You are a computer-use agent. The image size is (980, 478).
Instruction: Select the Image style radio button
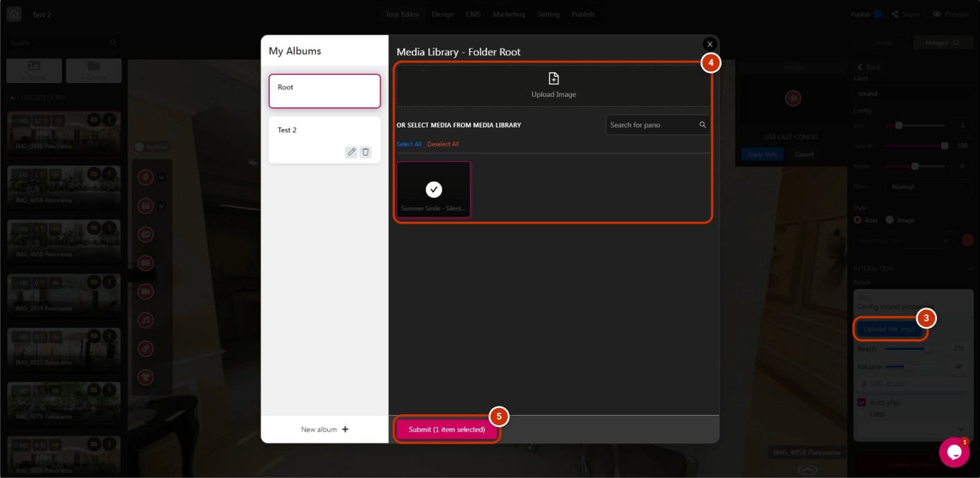(x=889, y=220)
